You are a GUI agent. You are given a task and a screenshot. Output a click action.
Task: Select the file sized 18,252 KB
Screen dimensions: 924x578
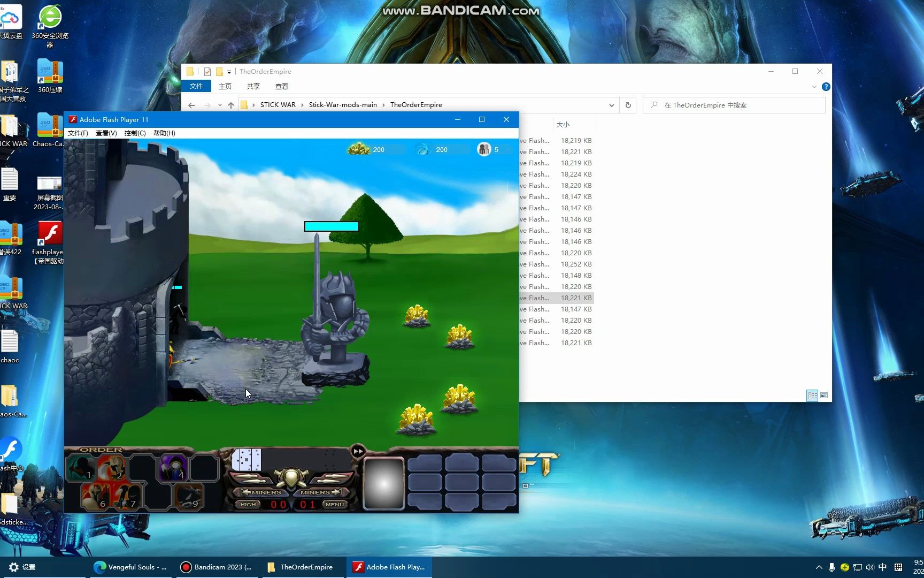[556, 264]
